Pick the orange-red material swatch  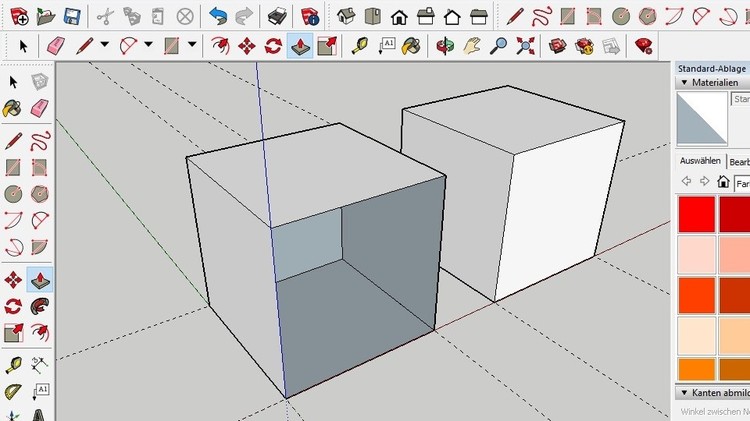697,295
